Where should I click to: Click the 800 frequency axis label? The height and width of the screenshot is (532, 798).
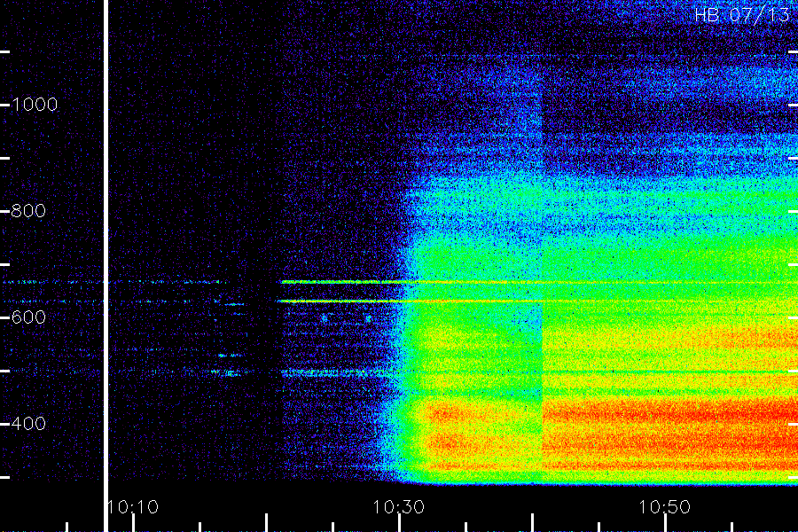(x=28, y=211)
